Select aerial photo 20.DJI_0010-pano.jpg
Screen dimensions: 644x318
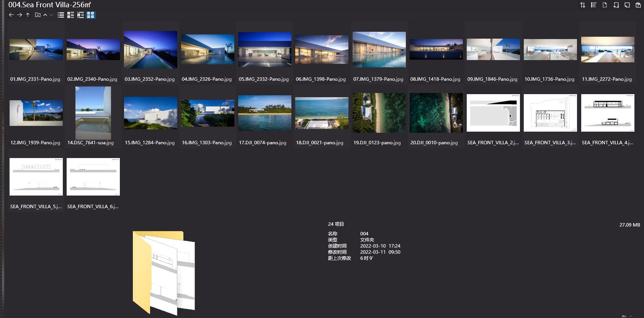(436, 113)
